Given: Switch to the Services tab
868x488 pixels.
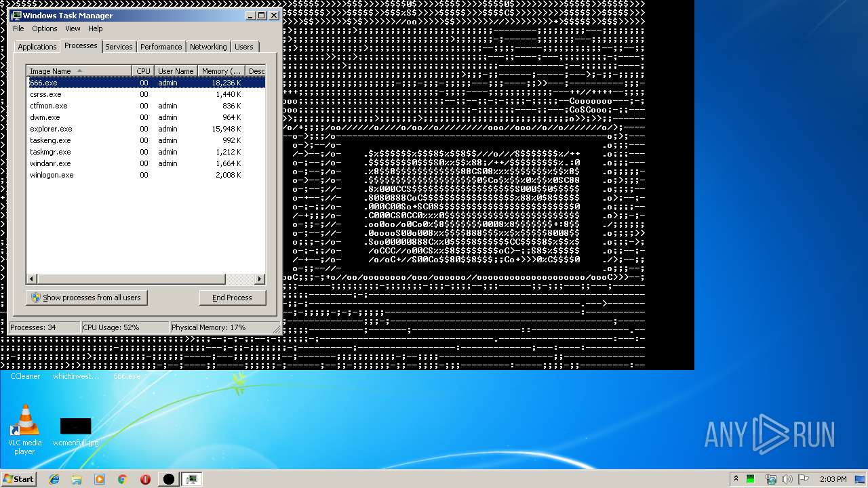Looking at the screenshot, I should click(x=119, y=47).
